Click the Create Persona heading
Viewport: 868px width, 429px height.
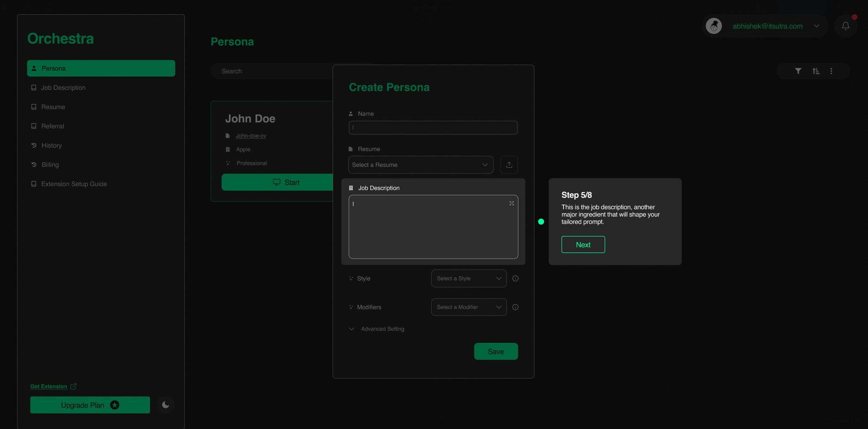[x=389, y=88]
